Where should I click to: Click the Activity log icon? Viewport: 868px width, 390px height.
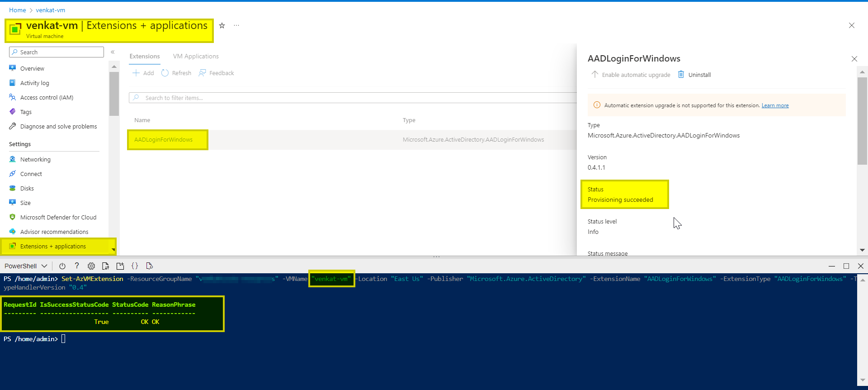[x=13, y=83]
